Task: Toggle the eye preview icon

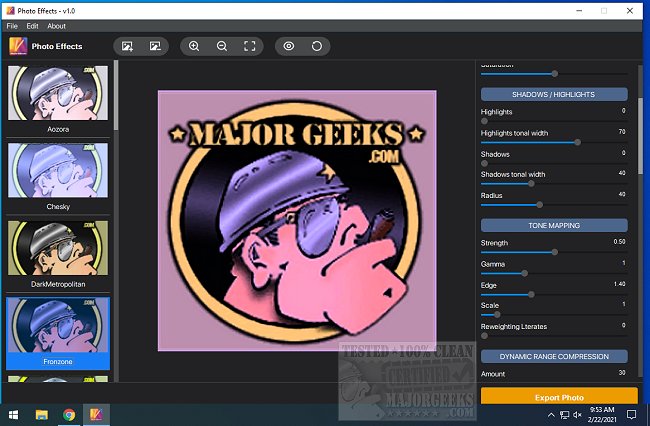Action: (x=288, y=46)
